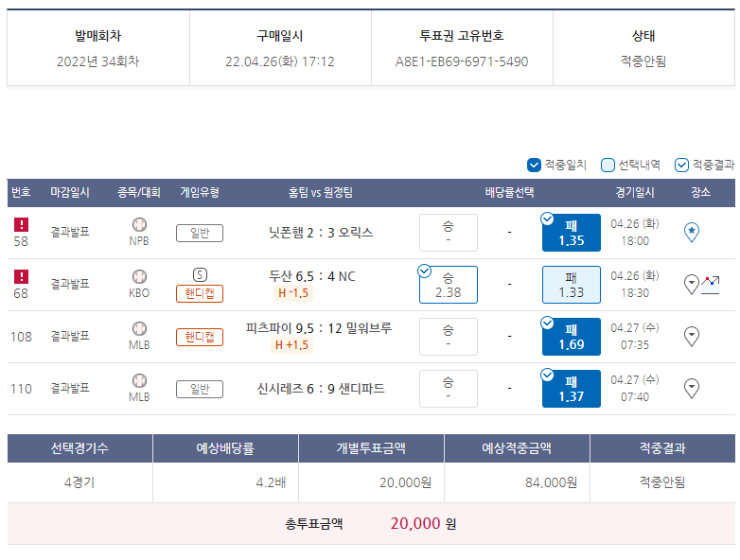740x560 pixels.
Task: Click the S badge above 핸디캡 in row 68
Action: coord(200,274)
